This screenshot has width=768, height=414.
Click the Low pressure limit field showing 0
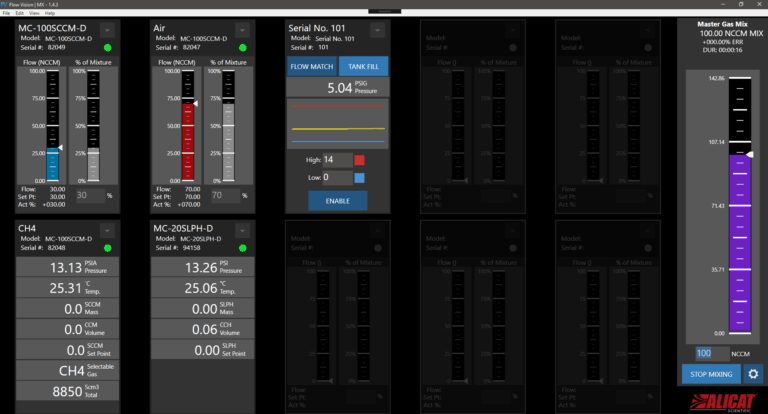point(337,177)
